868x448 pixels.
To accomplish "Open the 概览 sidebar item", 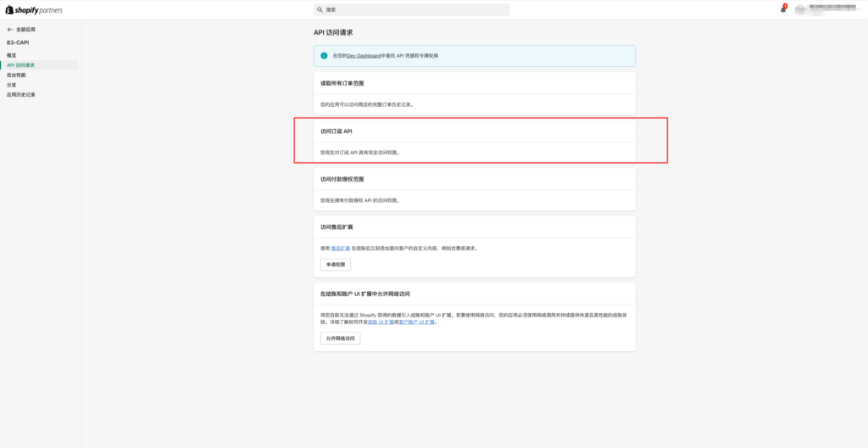I will 12,55.
